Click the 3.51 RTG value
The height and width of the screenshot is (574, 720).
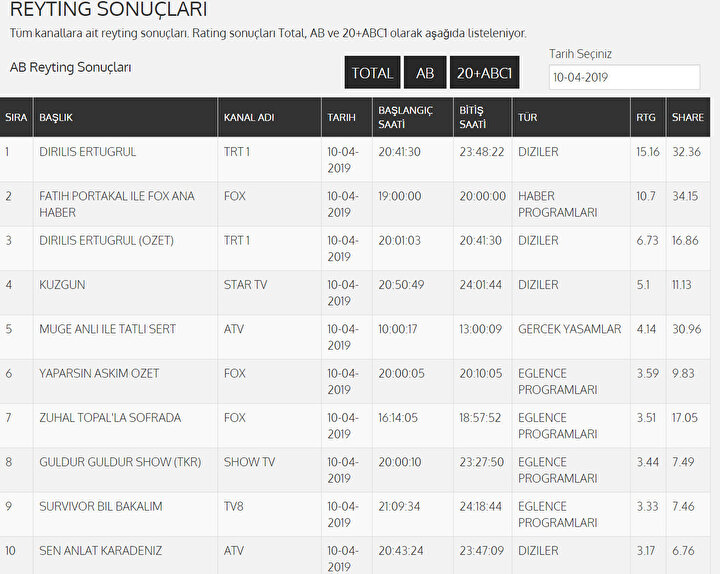(x=646, y=418)
